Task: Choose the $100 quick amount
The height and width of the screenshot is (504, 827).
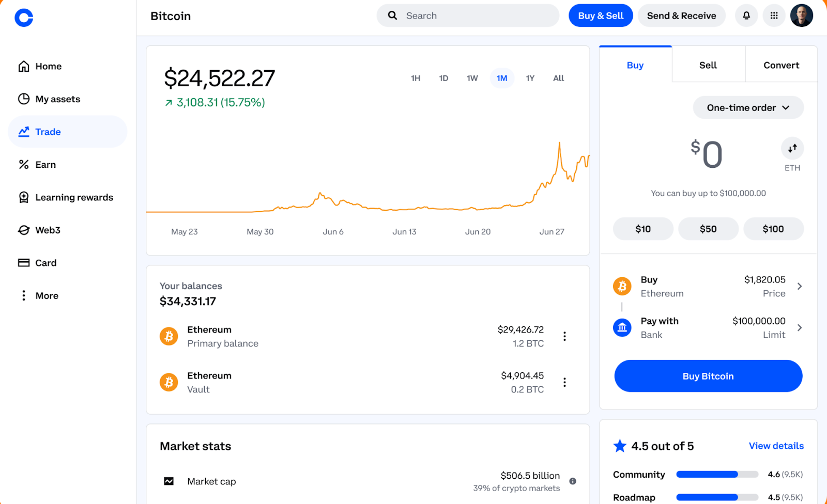Action: (x=773, y=229)
